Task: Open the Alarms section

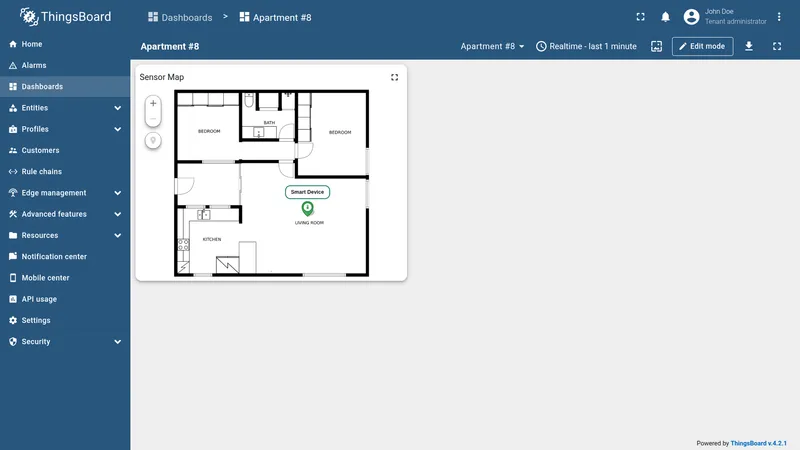Action: 65,65
